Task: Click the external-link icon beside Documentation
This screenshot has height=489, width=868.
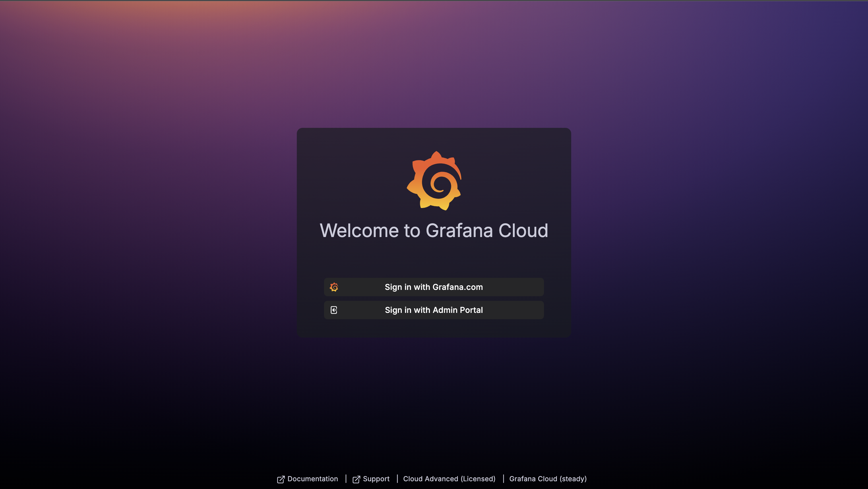Action: point(281,479)
